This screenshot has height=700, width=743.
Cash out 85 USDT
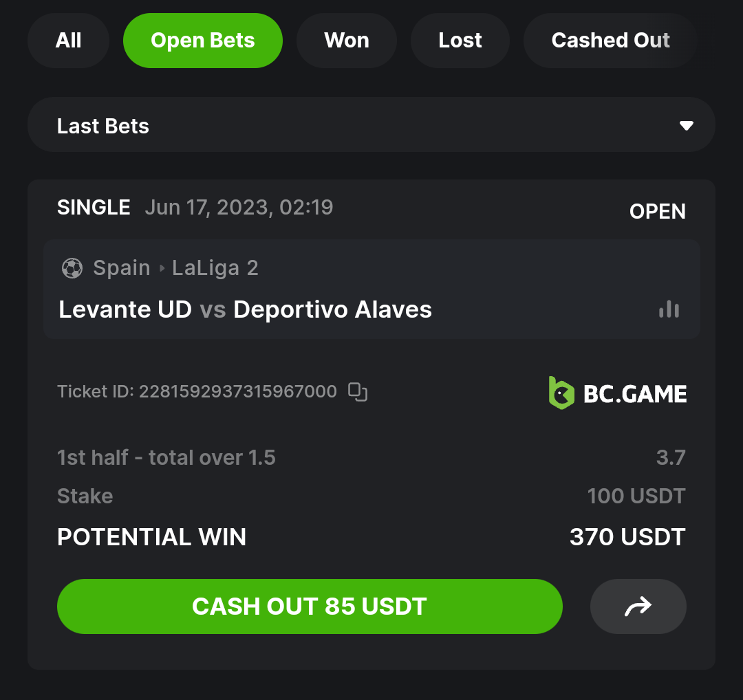click(310, 606)
